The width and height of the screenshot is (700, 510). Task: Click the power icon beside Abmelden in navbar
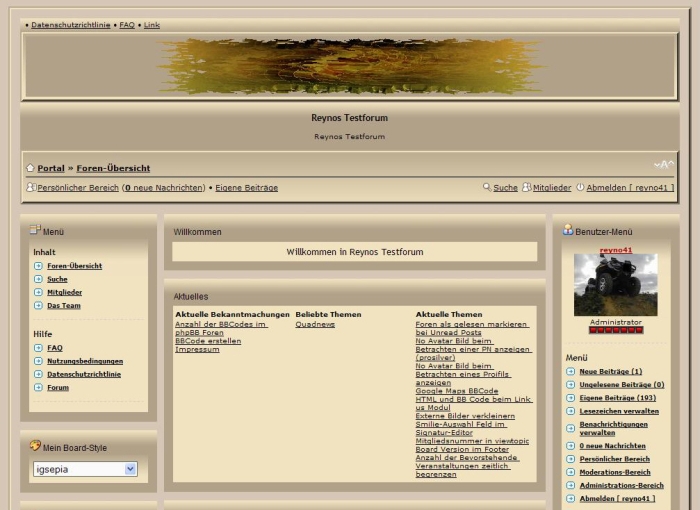579,187
